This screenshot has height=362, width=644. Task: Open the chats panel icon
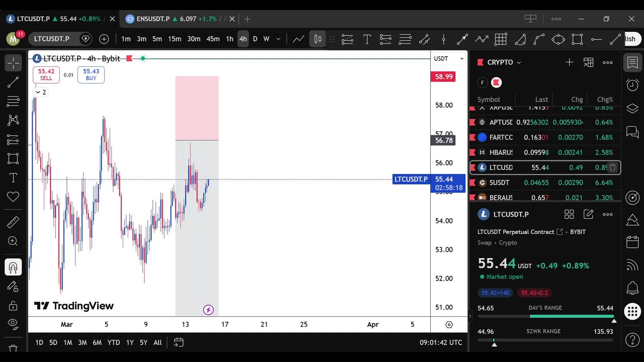coord(632,132)
